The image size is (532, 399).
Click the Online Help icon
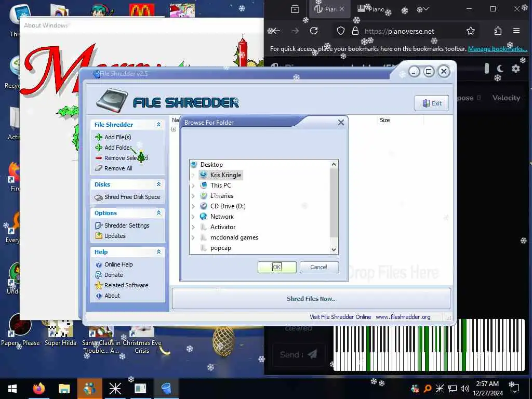pyautogui.click(x=99, y=264)
